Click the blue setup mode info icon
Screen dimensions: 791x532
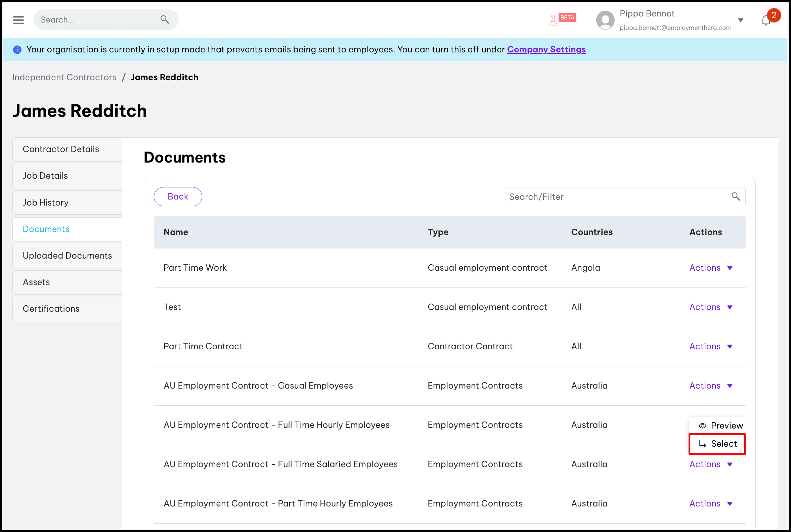click(x=17, y=49)
